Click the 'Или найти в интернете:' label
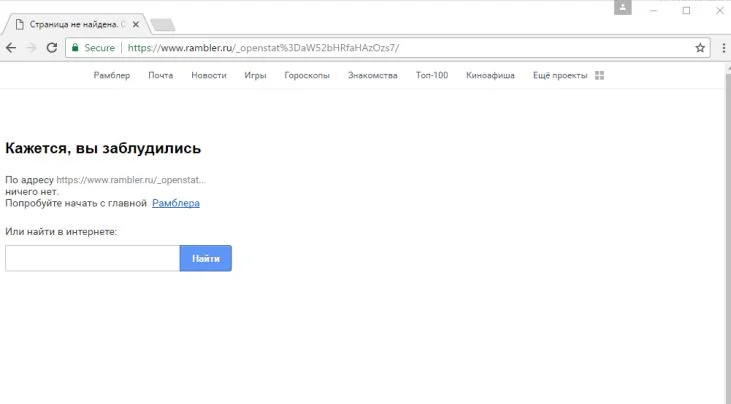This screenshot has width=731, height=404. [x=61, y=232]
